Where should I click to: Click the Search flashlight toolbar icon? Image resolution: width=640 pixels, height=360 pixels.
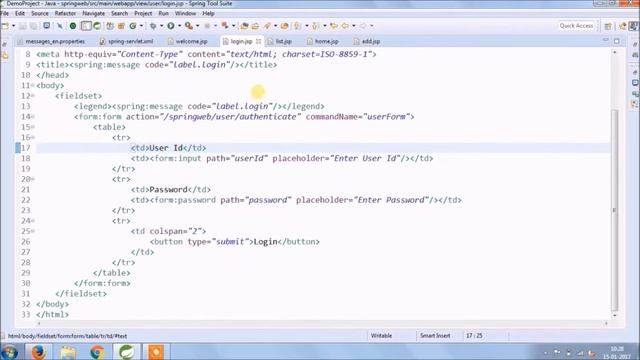pyautogui.click(x=267, y=26)
